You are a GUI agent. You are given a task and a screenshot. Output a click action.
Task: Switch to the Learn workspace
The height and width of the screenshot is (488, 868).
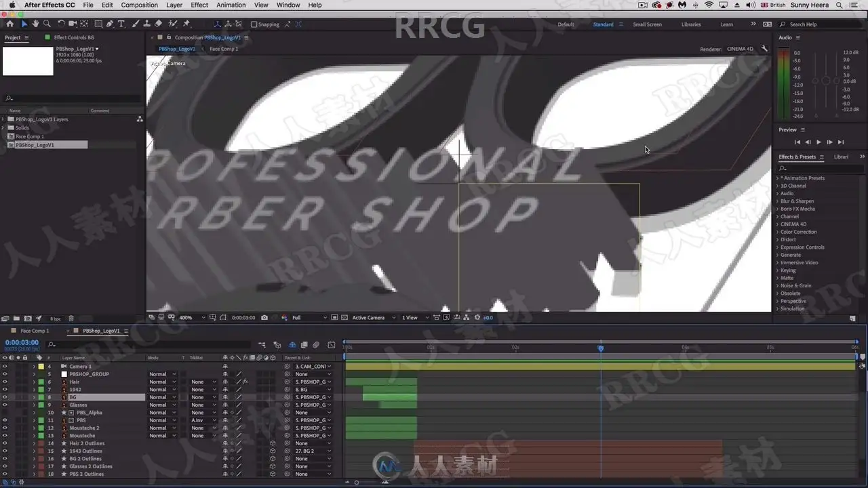coord(726,24)
